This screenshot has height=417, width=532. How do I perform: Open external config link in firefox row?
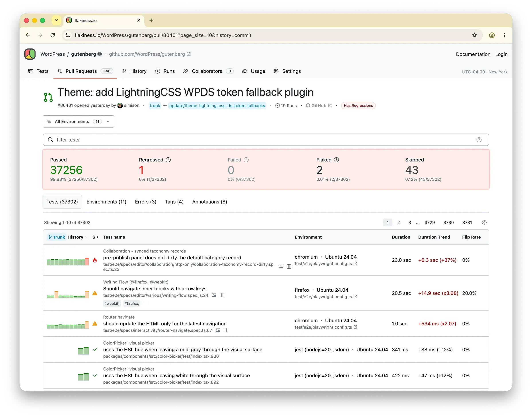click(x=355, y=296)
